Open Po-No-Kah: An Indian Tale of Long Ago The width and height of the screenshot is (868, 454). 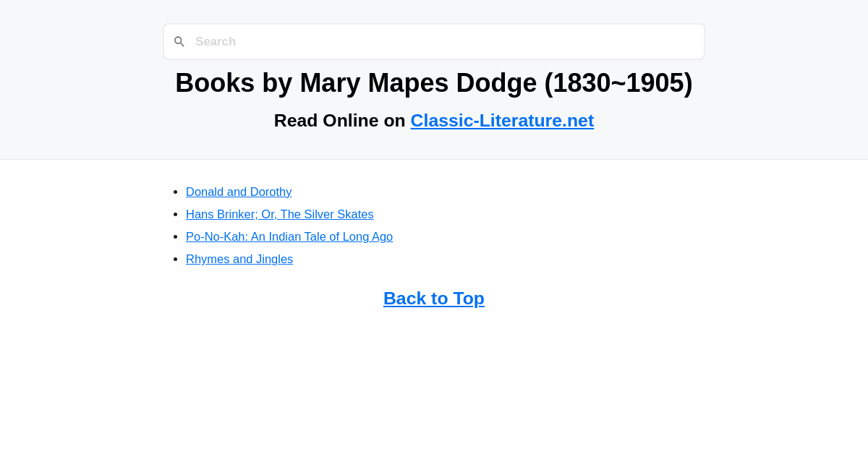pos(289,236)
